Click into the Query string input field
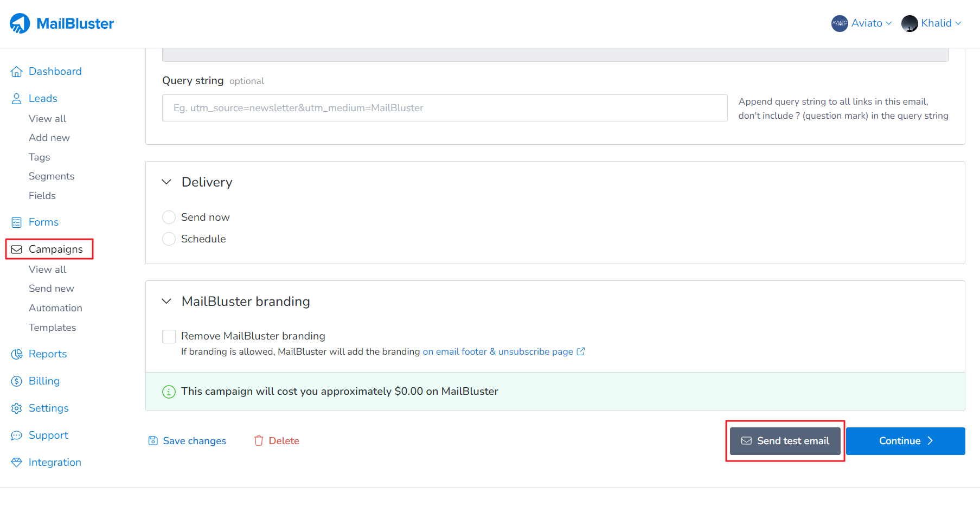Image resolution: width=980 pixels, height=506 pixels. tap(444, 108)
